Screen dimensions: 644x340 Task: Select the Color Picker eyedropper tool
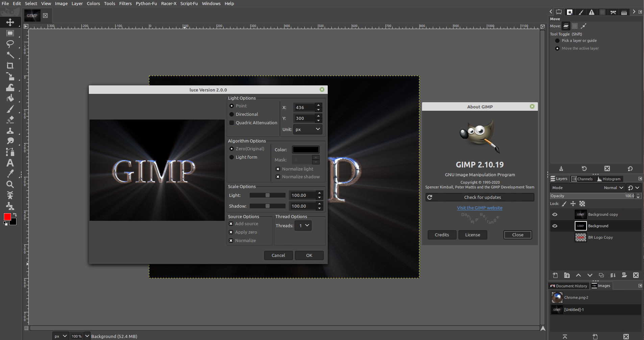10,174
